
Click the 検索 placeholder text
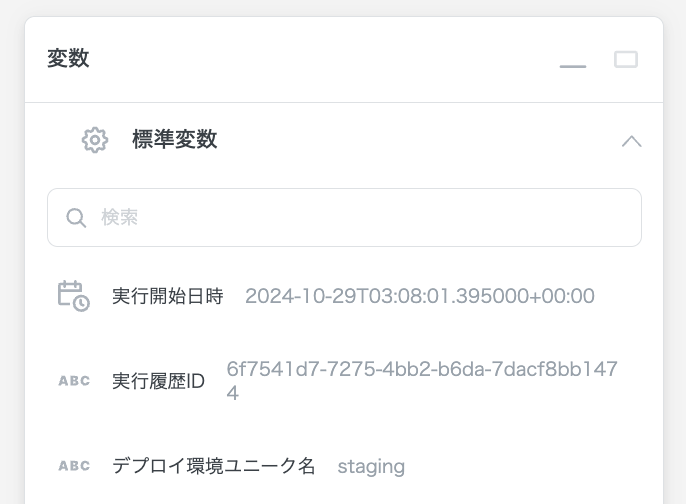point(120,217)
